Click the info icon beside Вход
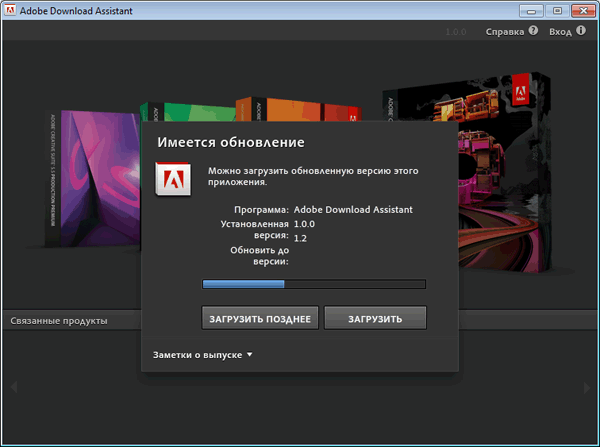The image size is (600, 447). tap(581, 31)
